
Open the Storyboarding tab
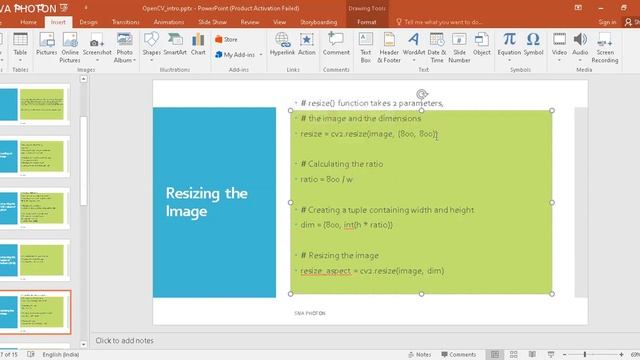tap(319, 22)
